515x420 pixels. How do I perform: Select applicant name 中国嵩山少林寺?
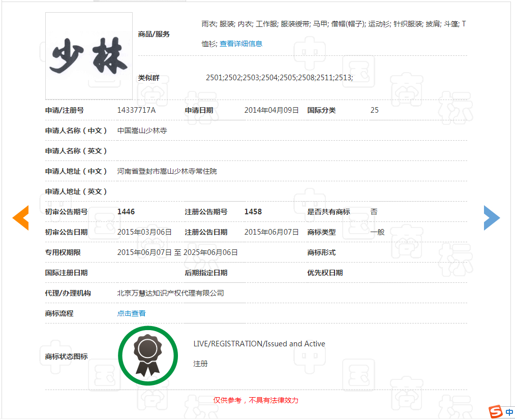[142, 131]
